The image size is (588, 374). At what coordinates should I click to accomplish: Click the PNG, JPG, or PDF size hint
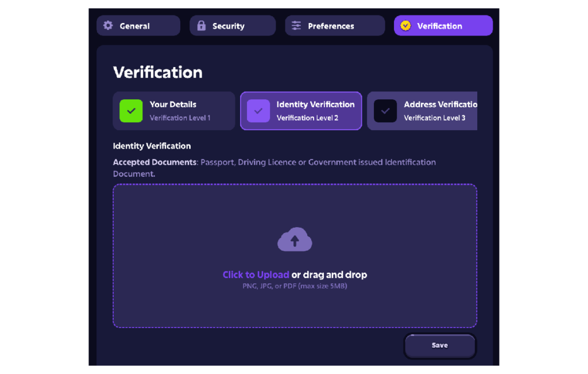(295, 286)
